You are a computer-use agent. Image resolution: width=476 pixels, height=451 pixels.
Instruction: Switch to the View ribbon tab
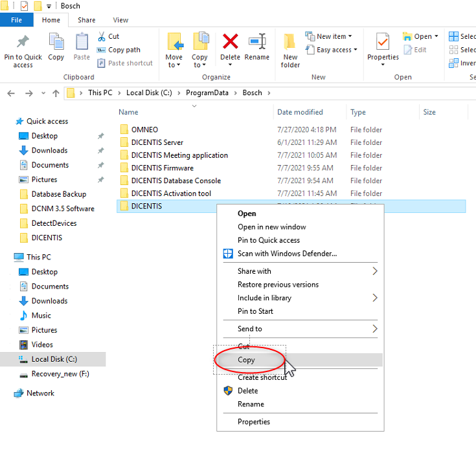[120, 20]
